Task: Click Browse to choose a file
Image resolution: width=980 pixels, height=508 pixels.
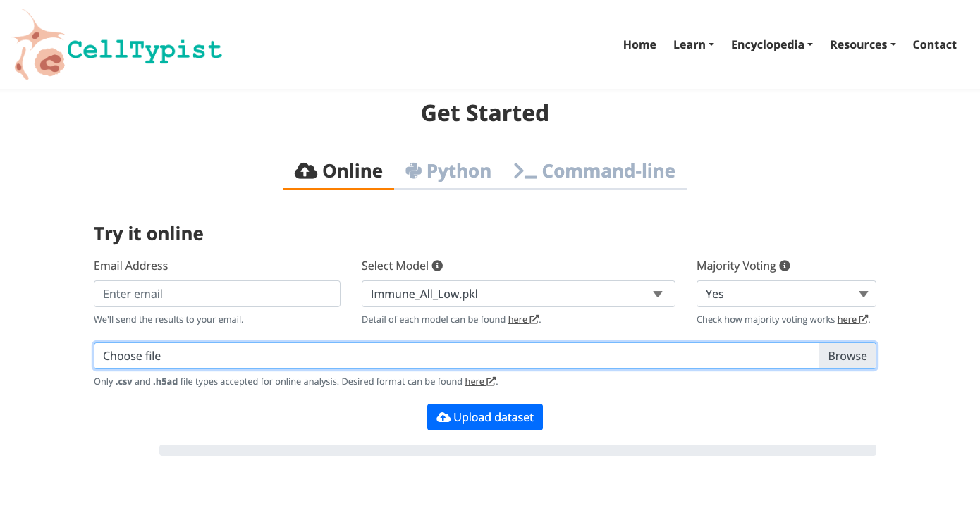Action: tap(847, 356)
